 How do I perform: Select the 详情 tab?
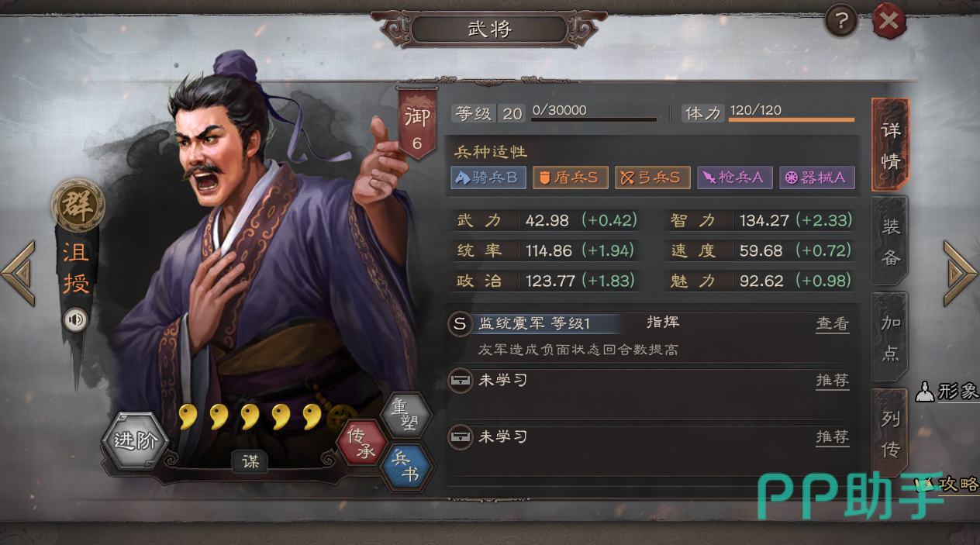tap(891, 145)
